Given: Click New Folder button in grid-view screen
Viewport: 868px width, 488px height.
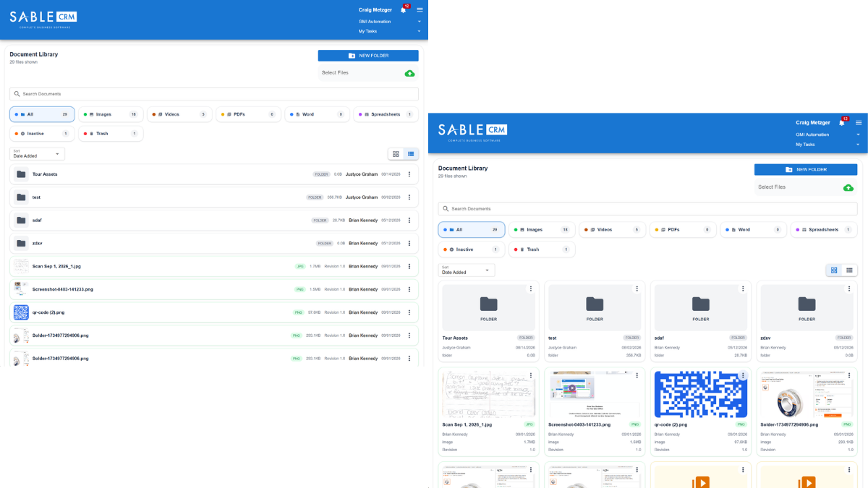Looking at the screenshot, I should pyautogui.click(x=806, y=169).
